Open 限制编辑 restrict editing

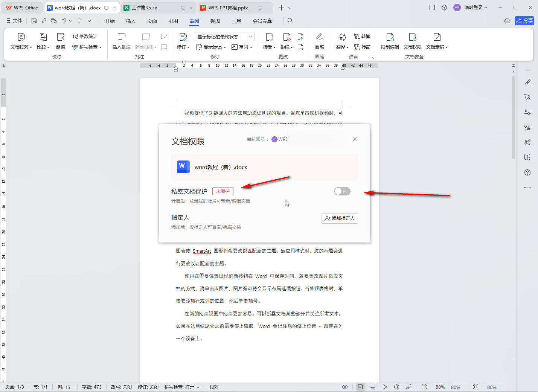[390, 41]
